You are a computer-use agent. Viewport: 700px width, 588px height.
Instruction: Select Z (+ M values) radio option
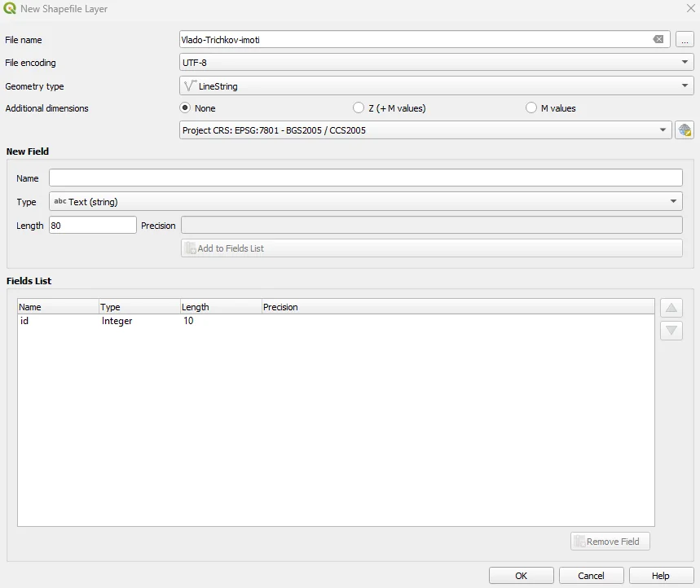click(x=359, y=108)
